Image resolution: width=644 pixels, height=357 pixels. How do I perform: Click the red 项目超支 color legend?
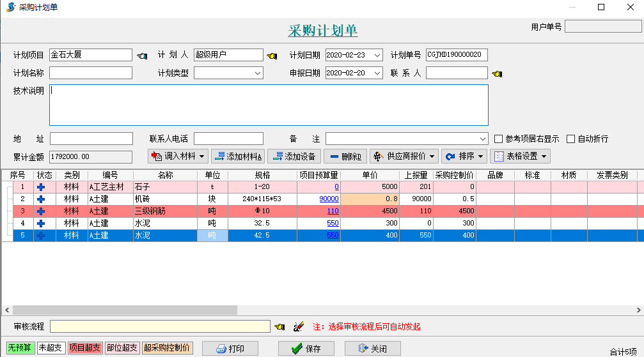pos(84,348)
